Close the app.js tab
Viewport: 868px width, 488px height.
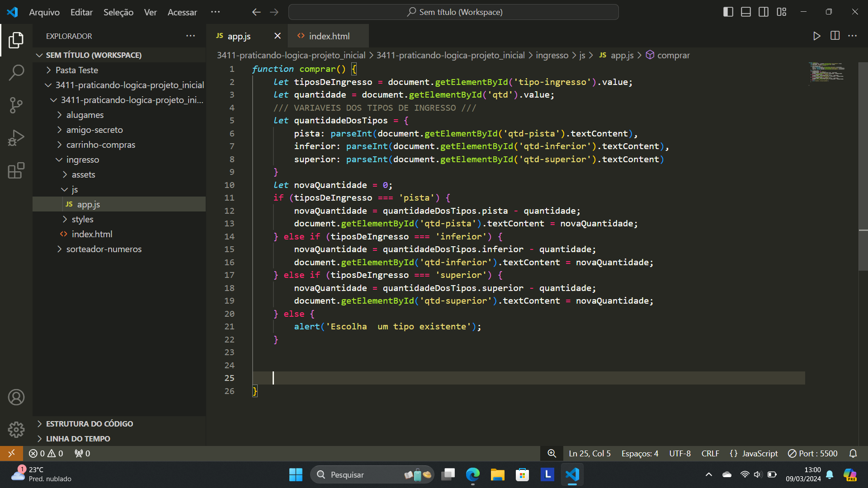coord(278,36)
